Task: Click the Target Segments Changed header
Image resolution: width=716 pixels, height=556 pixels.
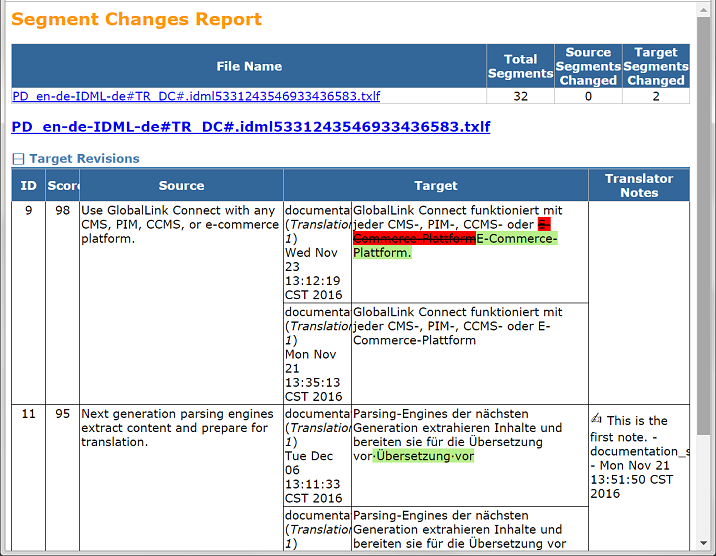Action: pos(655,66)
